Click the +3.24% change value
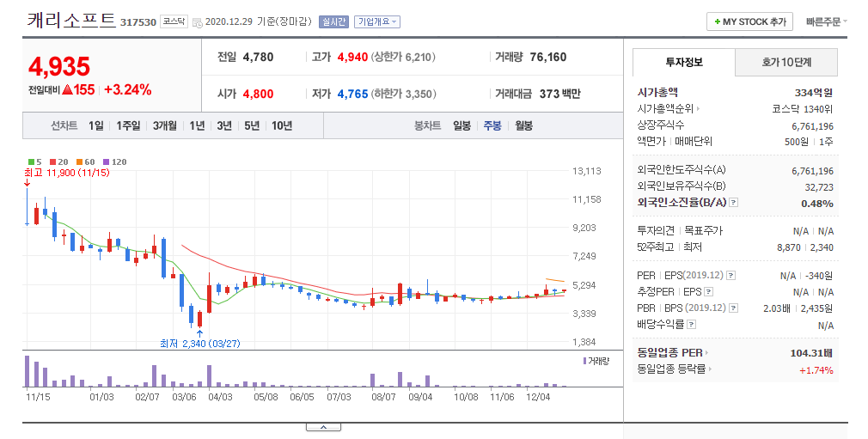868x439 pixels. 128,89
